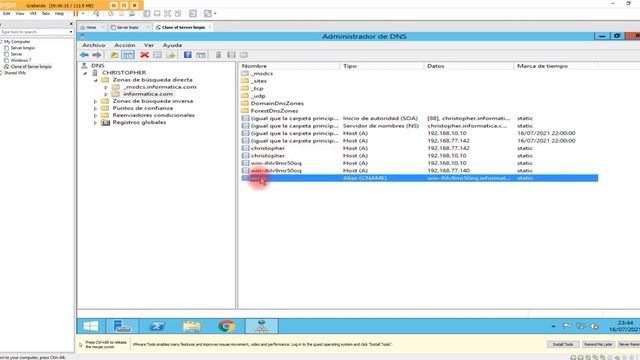640x360 pixels.
Task: Collapse Zonas de búsqueda directa
Action: point(96,80)
